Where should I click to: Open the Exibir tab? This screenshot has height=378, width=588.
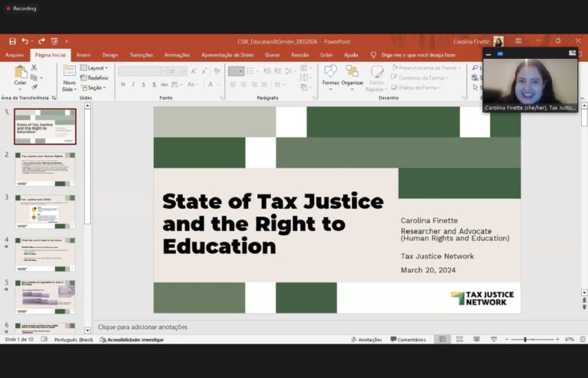[326, 54]
